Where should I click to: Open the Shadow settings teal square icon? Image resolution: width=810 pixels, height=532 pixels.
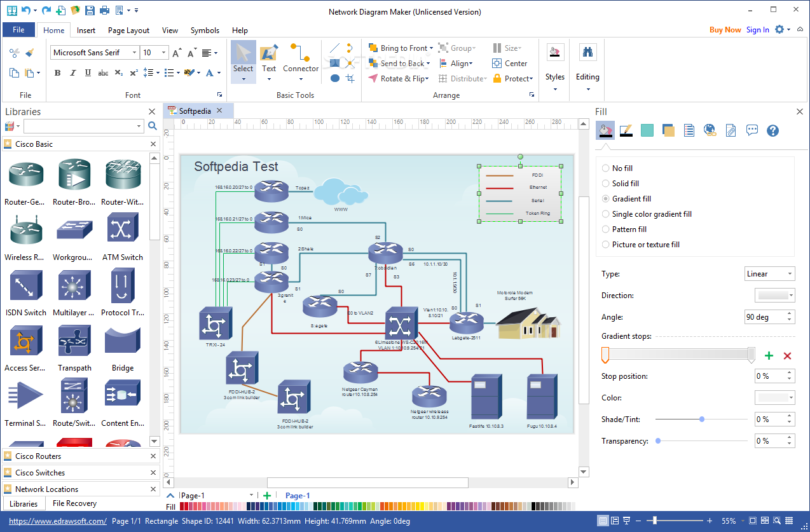click(x=647, y=130)
